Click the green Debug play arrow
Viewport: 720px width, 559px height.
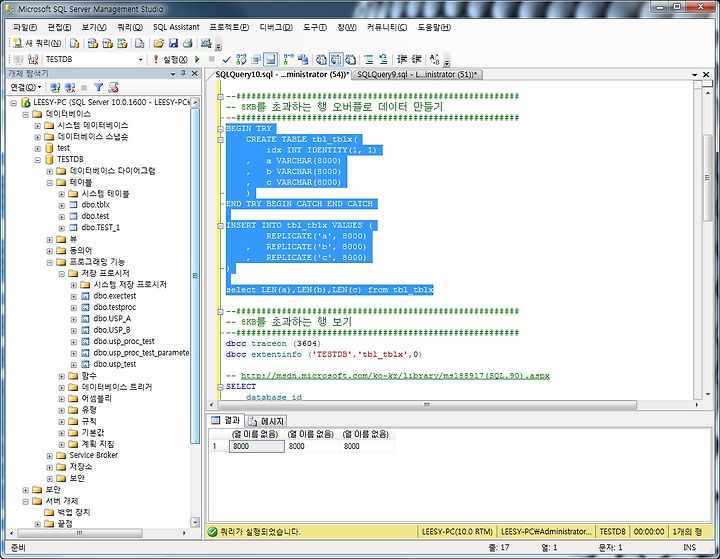tap(197, 59)
